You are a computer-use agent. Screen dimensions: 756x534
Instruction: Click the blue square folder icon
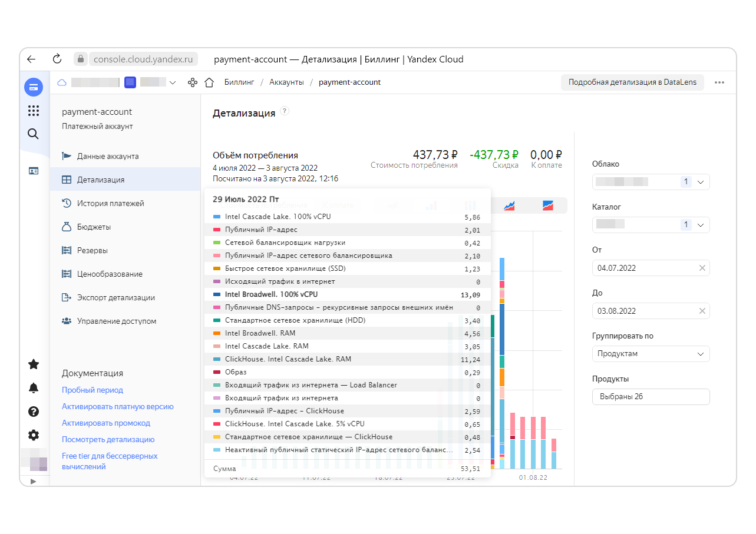coord(130,82)
